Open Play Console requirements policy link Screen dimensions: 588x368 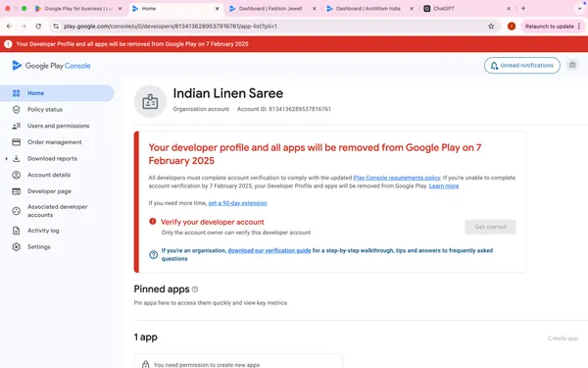click(397, 178)
